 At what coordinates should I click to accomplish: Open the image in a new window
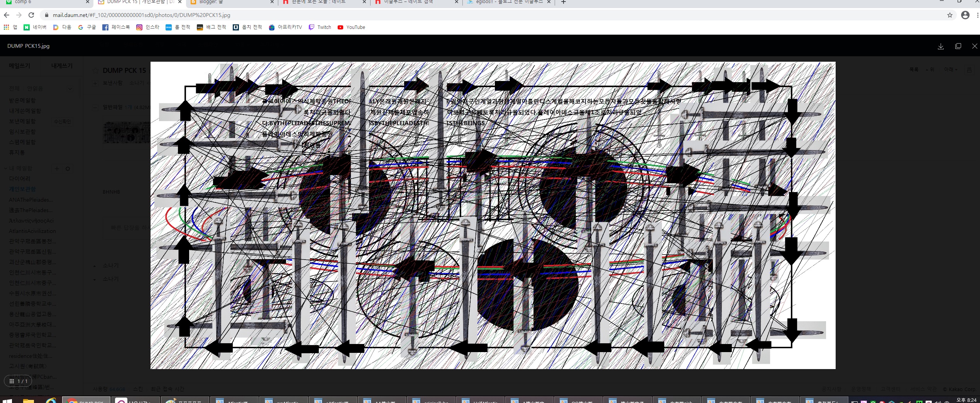tap(958, 46)
